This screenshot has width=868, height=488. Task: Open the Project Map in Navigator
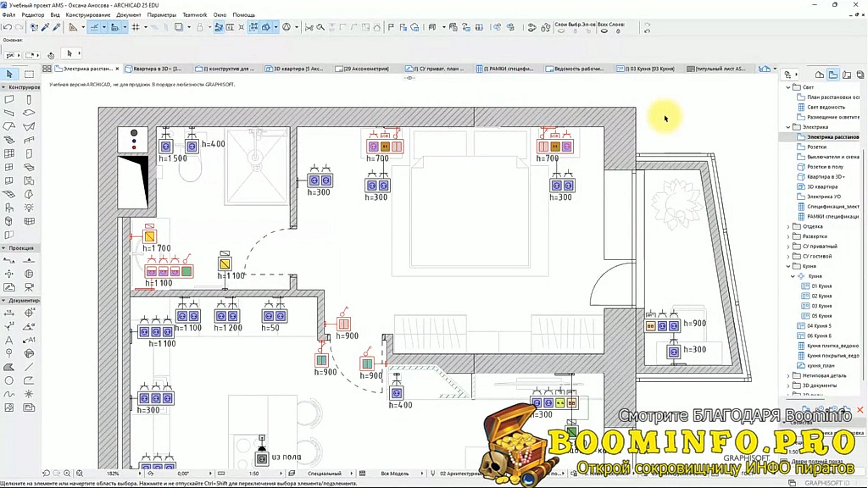click(x=819, y=75)
